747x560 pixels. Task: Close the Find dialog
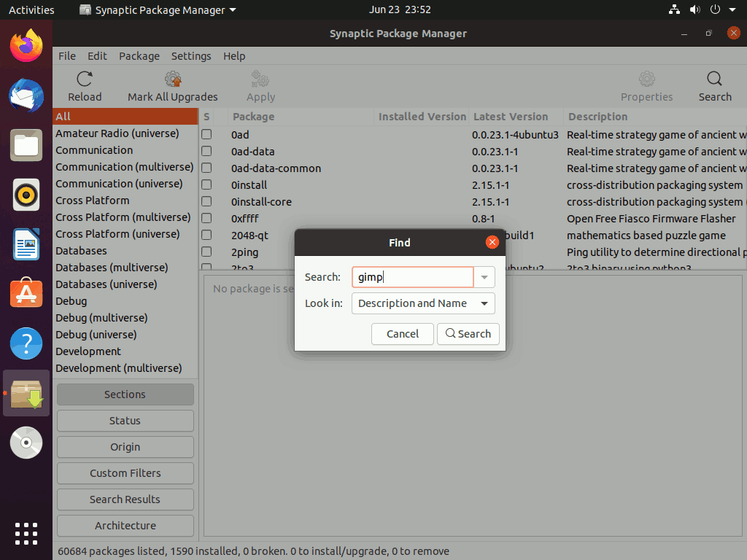(x=492, y=242)
